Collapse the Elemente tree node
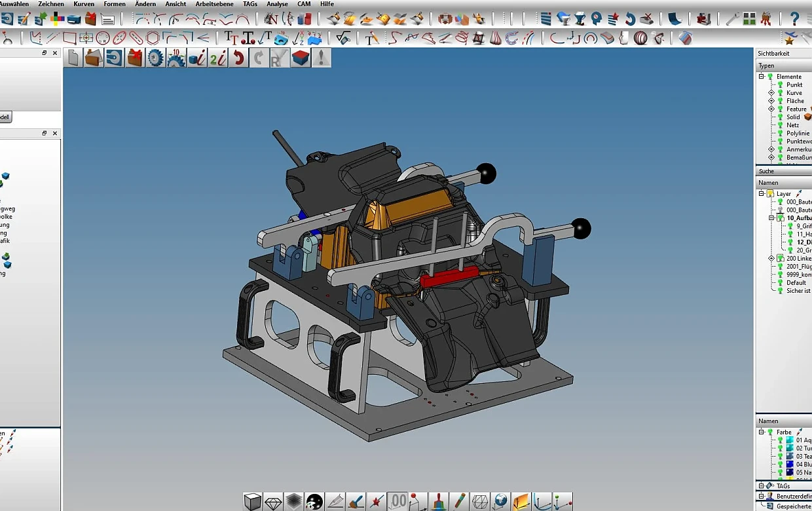Viewport: 812px width, 511px height. click(762, 77)
